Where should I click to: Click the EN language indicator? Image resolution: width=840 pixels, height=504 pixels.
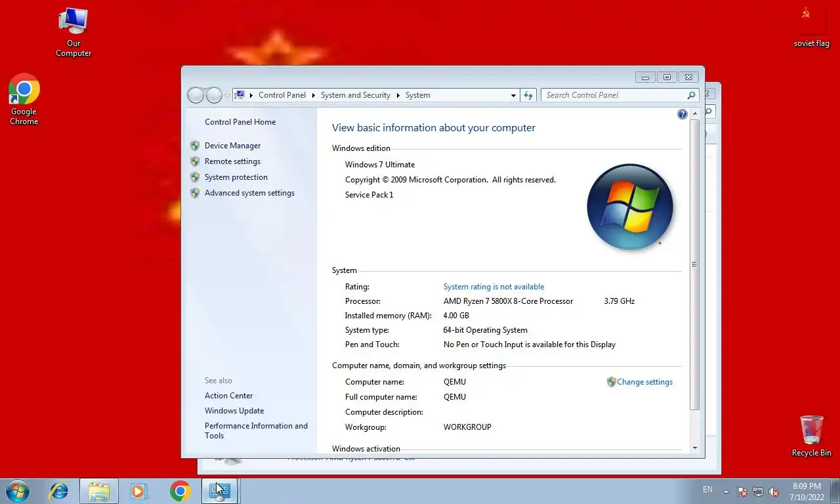[707, 490]
